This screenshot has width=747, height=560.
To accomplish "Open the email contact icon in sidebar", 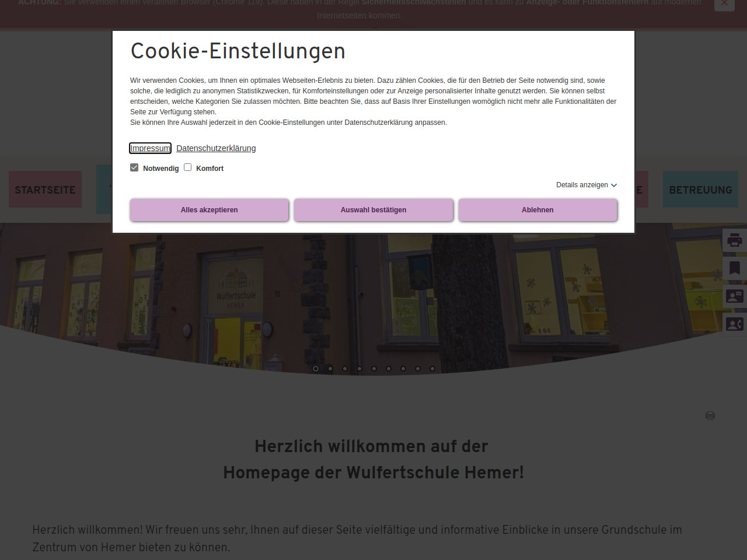I will pyautogui.click(x=734, y=296).
